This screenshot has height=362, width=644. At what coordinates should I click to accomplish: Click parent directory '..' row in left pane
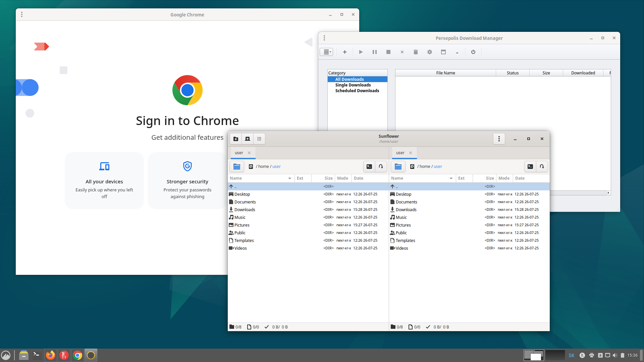pyautogui.click(x=308, y=186)
